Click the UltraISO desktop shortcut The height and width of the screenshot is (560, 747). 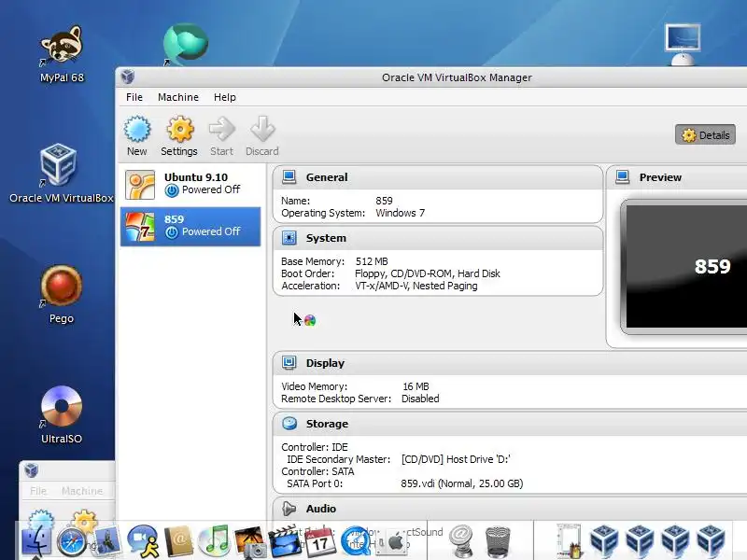(62, 415)
